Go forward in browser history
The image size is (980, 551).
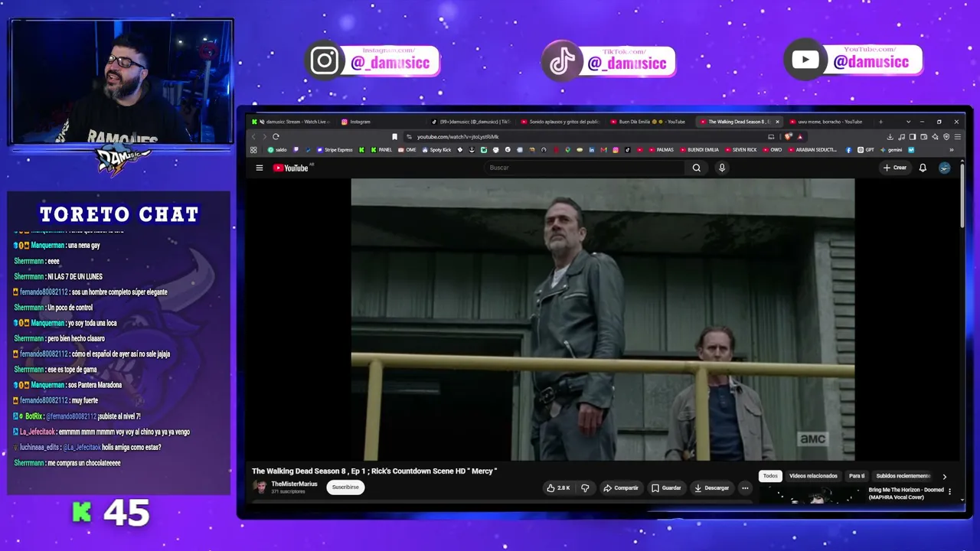265,137
